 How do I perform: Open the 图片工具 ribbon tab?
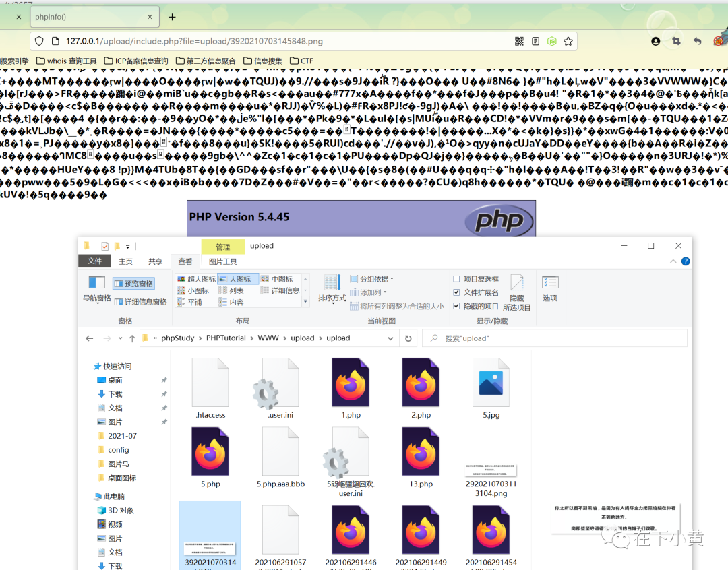[223, 261]
